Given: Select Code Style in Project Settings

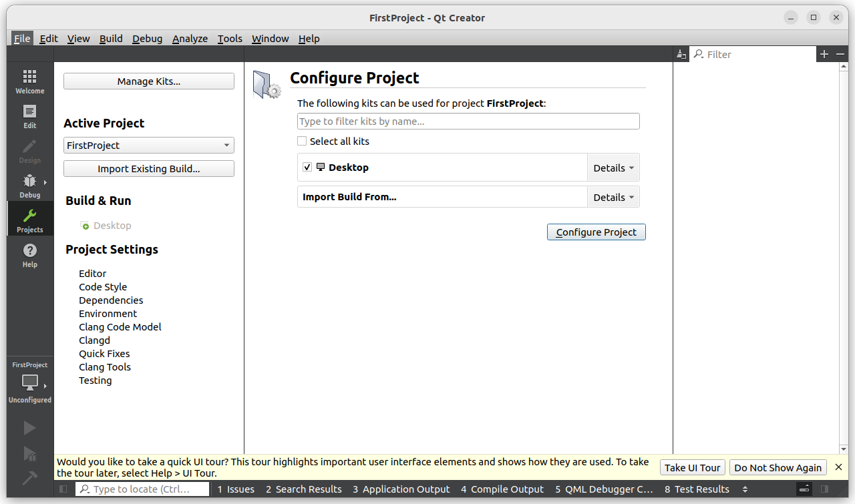Looking at the screenshot, I should [103, 287].
